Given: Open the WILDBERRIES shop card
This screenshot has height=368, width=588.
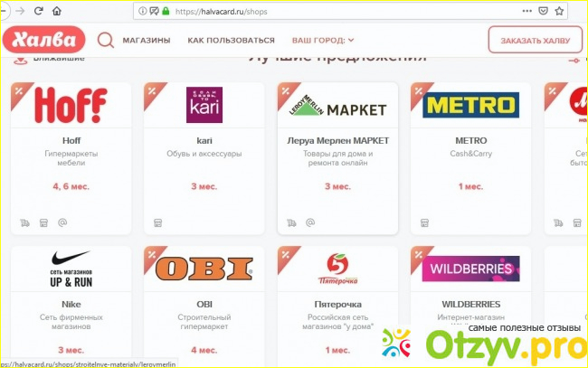Looking at the screenshot, I should coord(470,307).
